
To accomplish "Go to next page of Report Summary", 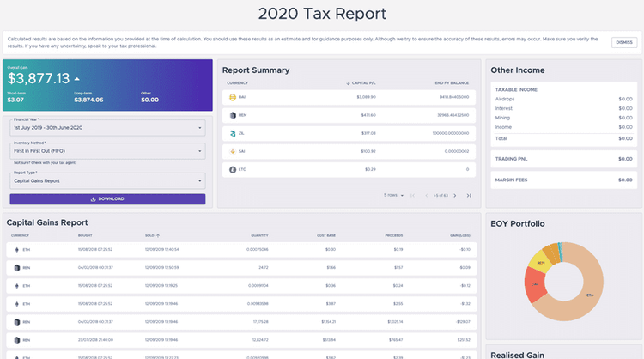I will 453,195.
